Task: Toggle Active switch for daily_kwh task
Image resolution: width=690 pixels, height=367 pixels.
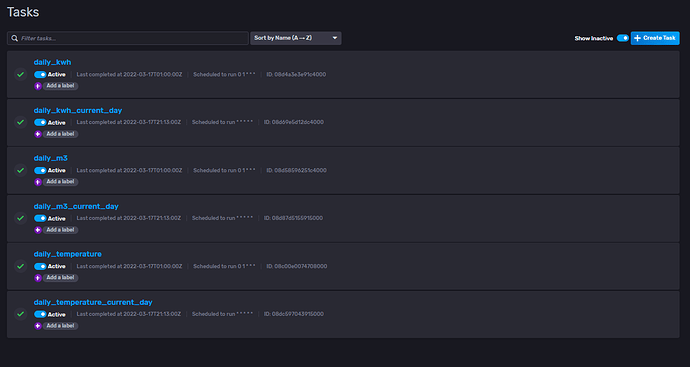Action: pos(40,74)
